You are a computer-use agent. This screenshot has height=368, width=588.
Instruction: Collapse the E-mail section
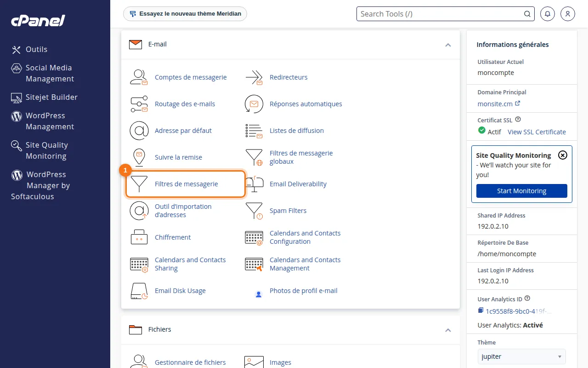pyautogui.click(x=448, y=45)
